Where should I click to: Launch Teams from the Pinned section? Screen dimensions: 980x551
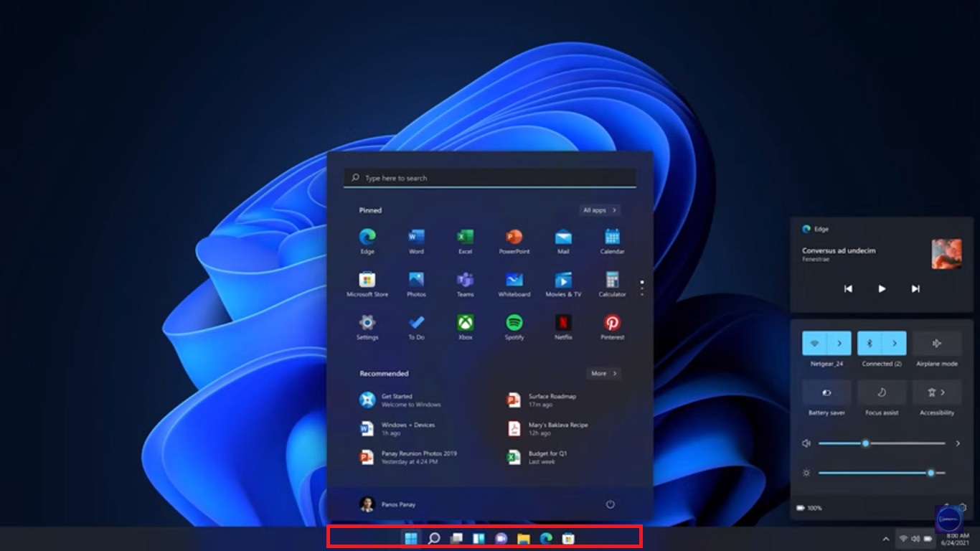click(x=465, y=284)
